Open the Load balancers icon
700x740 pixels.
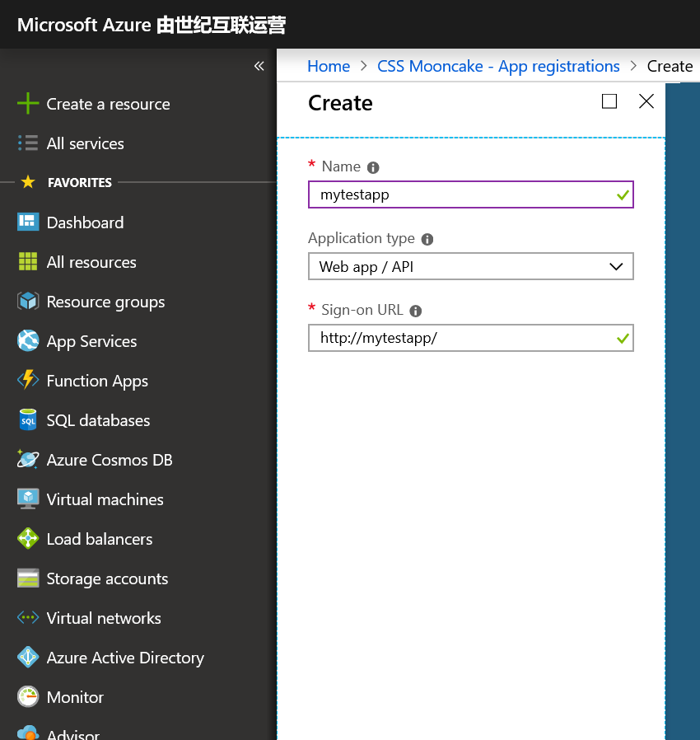coord(28,539)
